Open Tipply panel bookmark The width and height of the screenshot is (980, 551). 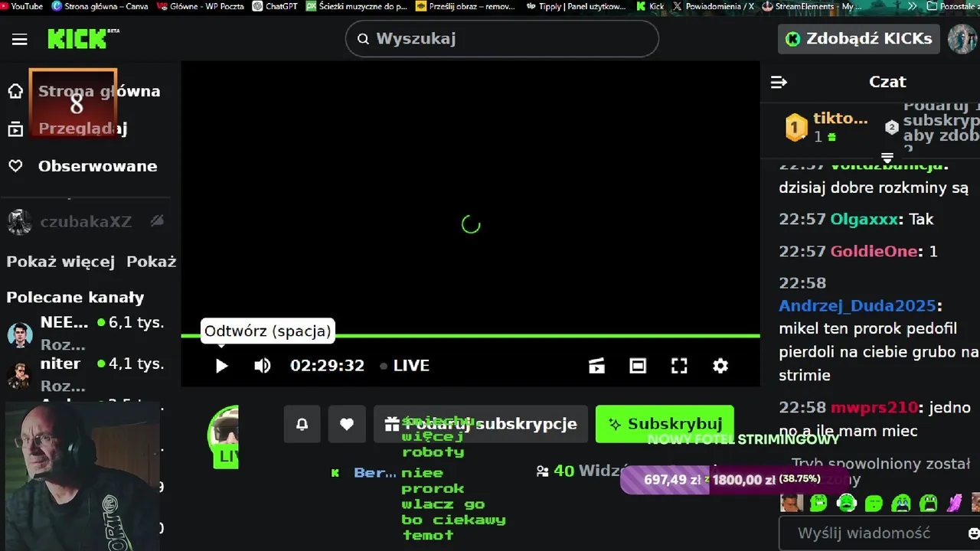(x=576, y=6)
